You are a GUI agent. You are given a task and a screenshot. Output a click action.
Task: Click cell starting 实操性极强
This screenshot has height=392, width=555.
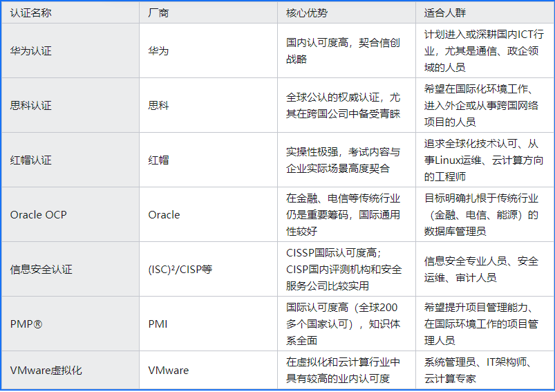pyautogui.click(x=346, y=160)
